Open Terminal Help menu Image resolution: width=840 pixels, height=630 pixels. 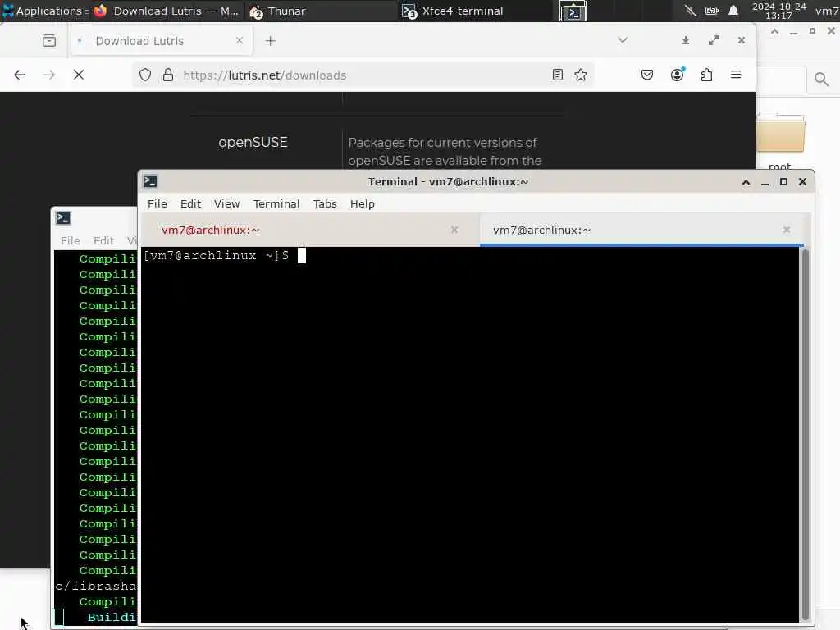[362, 203]
